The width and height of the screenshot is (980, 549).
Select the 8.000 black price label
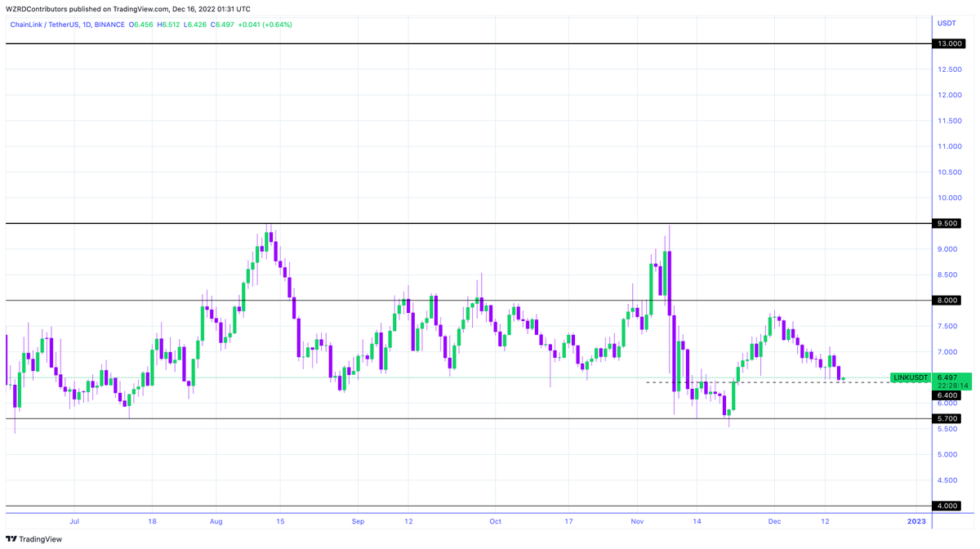(947, 301)
